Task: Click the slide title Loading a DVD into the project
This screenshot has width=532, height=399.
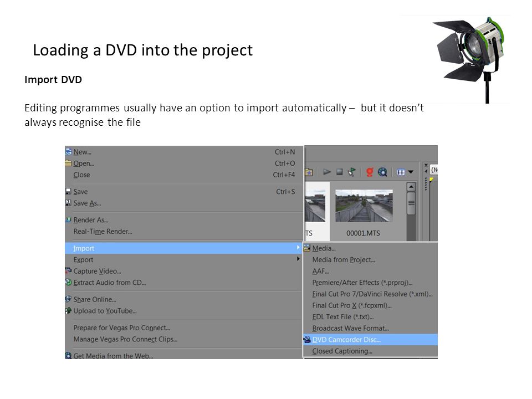Action: pos(143,50)
